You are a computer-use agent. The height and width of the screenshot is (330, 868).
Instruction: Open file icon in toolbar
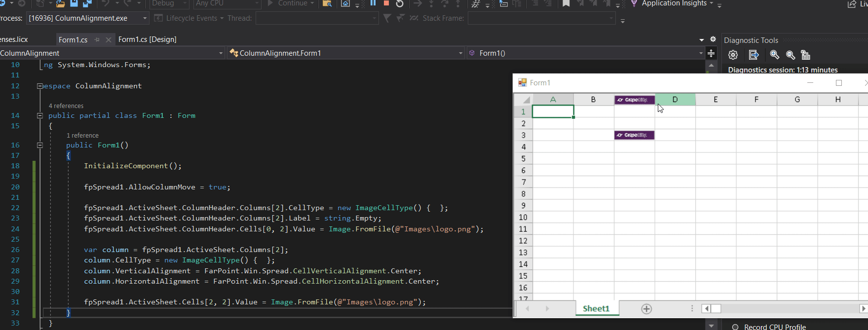coord(60,3)
